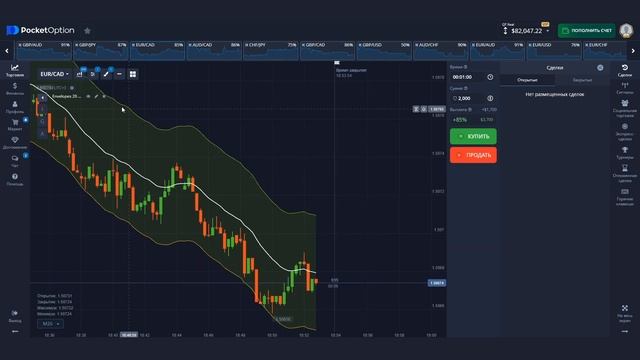Image resolution: width=640 pixels, height=360 pixels.
Task: Edit the Envelopes indicator with pencil icon
Action: coord(96,96)
